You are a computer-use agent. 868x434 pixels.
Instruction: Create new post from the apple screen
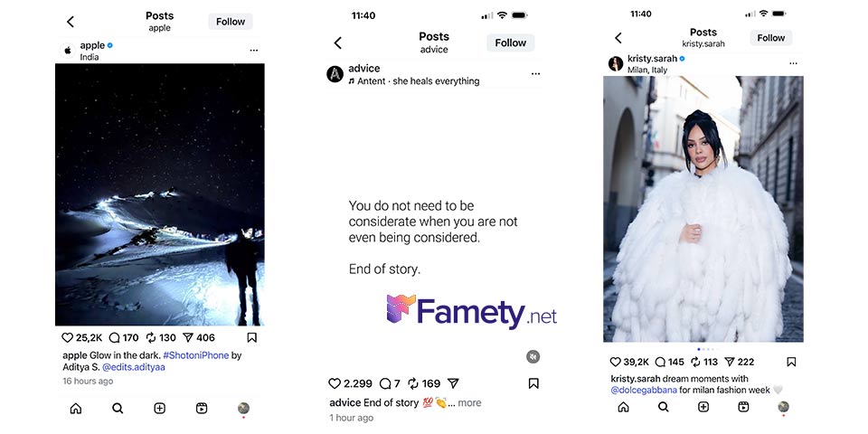(x=159, y=409)
